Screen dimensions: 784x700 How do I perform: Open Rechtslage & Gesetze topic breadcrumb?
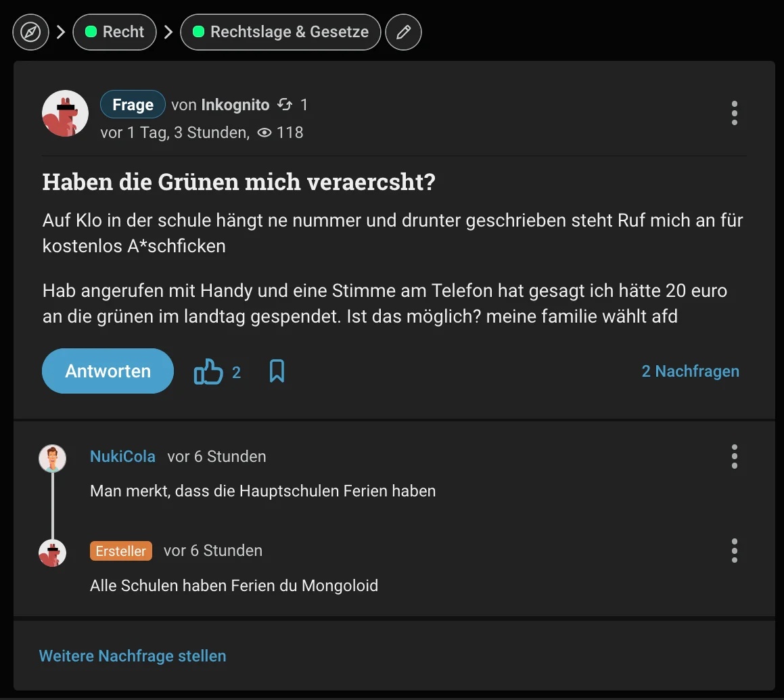coord(280,32)
